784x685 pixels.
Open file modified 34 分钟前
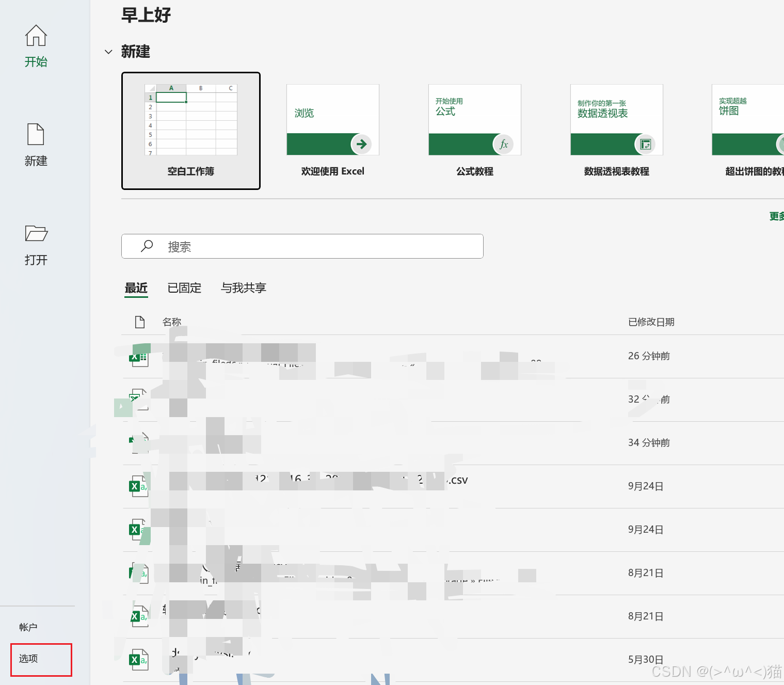(x=453, y=443)
